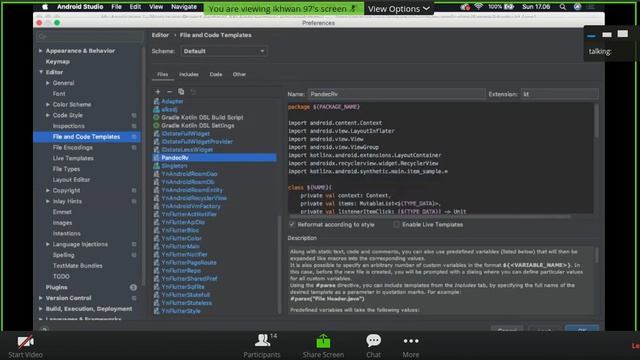Screen dimensions: 640x360
Task: Switch the Zoom video panel to the largest thumbnail view
Action: tap(622, 34)
